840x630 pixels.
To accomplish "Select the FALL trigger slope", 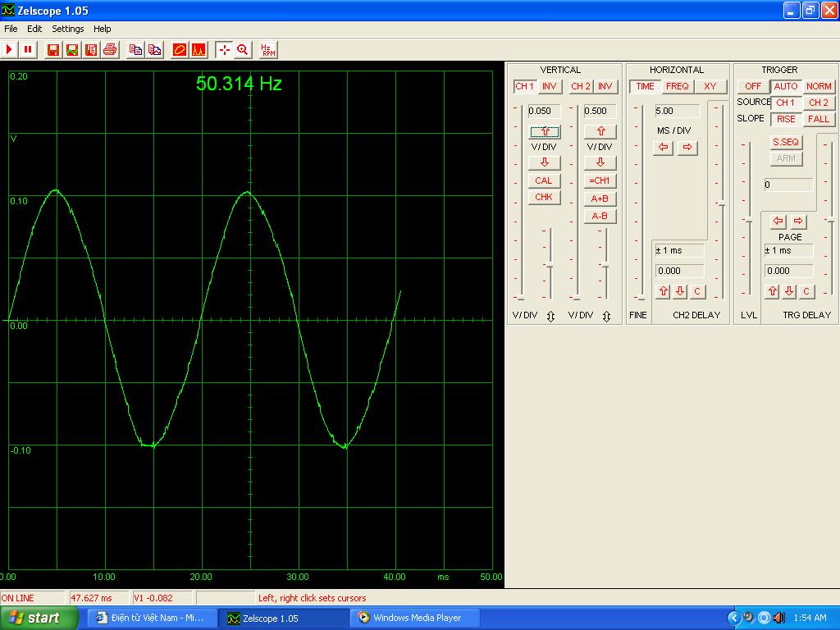I will pos(819,119).
